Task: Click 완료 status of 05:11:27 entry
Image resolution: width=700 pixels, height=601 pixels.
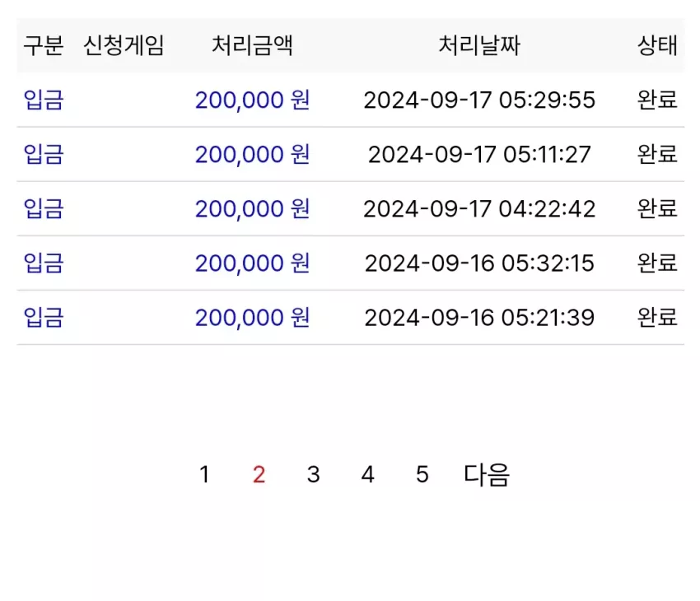Action: click(657, 154)
